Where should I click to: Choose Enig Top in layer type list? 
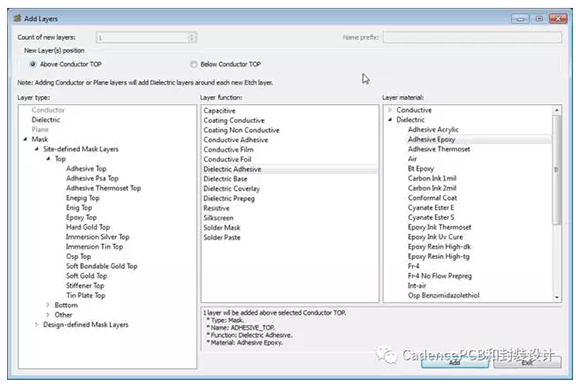tap(79, 207)
